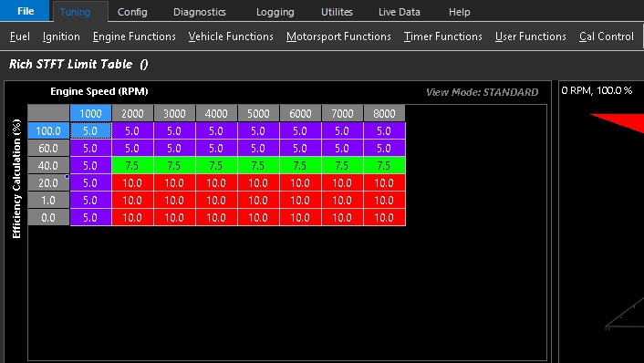Select the 7.5 cell under 4000 RPM
The image size is (644, 363).
(216, 165)
